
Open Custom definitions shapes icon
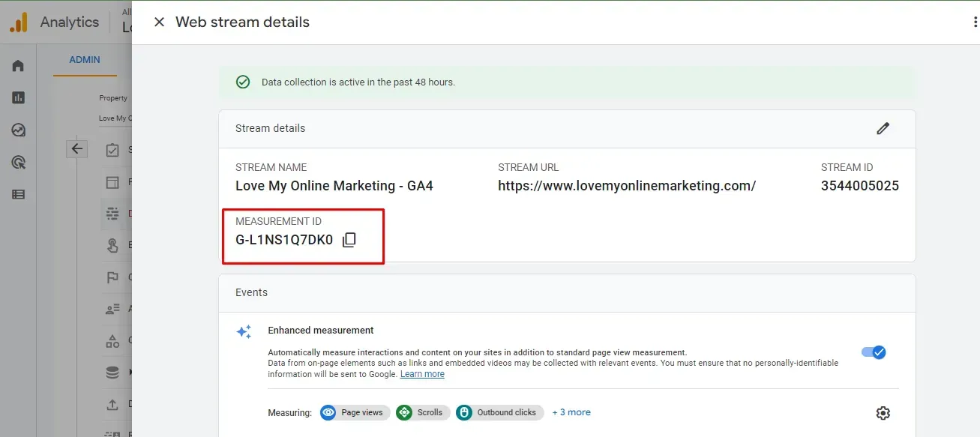[112, 341]
